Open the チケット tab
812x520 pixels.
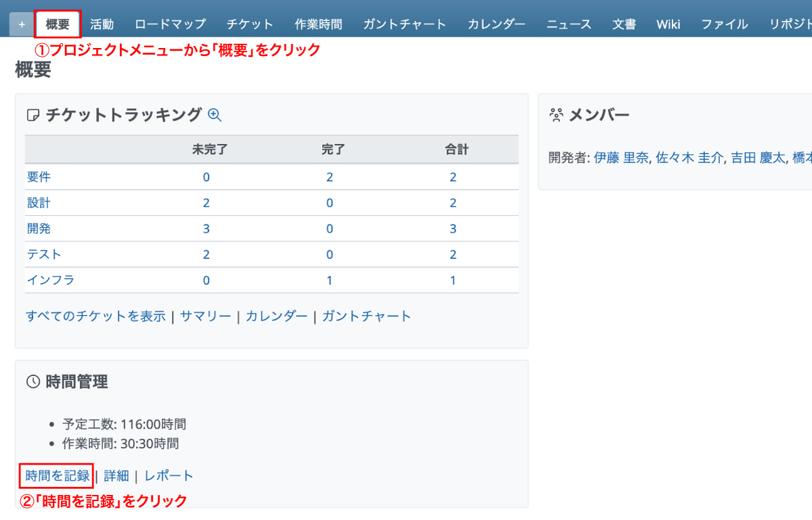point(250,24)
